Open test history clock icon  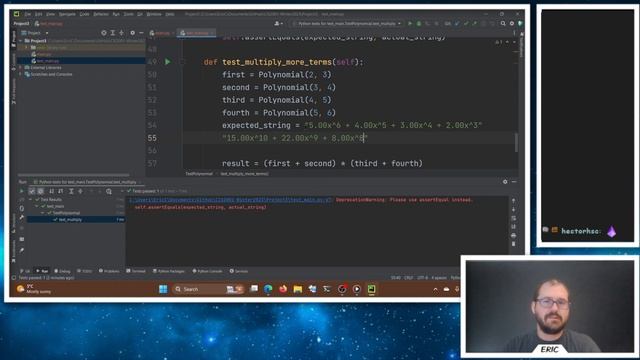tap(109, 191)
